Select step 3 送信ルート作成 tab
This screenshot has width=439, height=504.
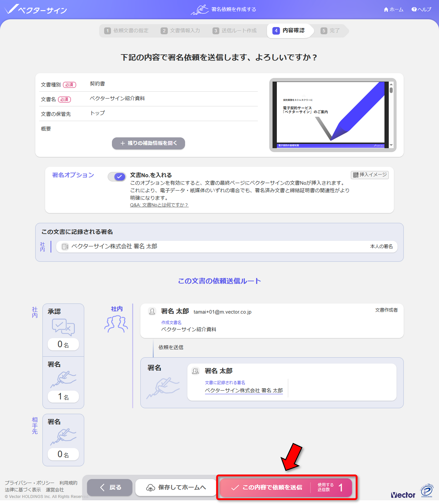pyautogui.click(x=235, y=31)
